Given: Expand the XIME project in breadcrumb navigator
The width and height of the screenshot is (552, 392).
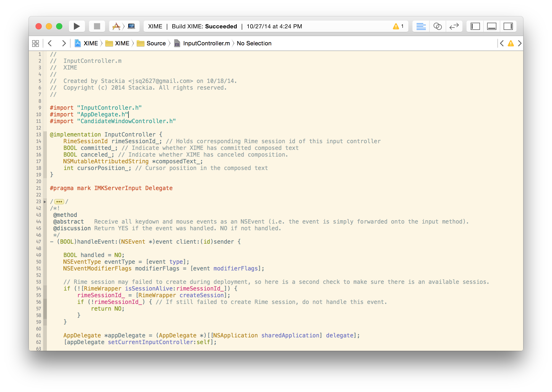Looking at the screenshot, I should pos(91,43).
